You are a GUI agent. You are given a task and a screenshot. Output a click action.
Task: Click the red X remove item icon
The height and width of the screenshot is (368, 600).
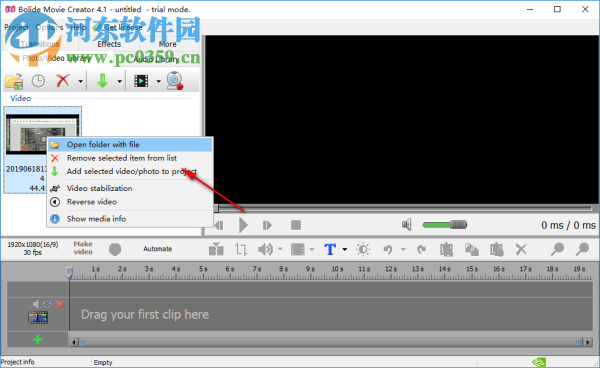click(63, 81)
